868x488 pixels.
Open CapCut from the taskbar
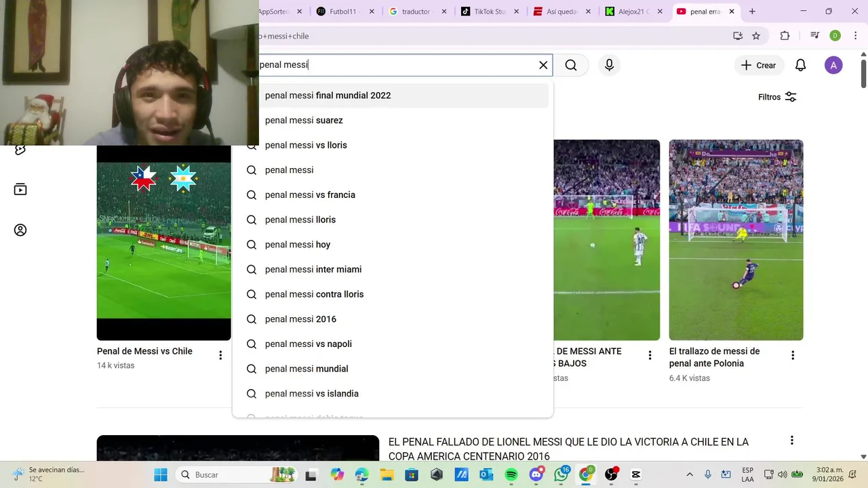tap(636, 474)
